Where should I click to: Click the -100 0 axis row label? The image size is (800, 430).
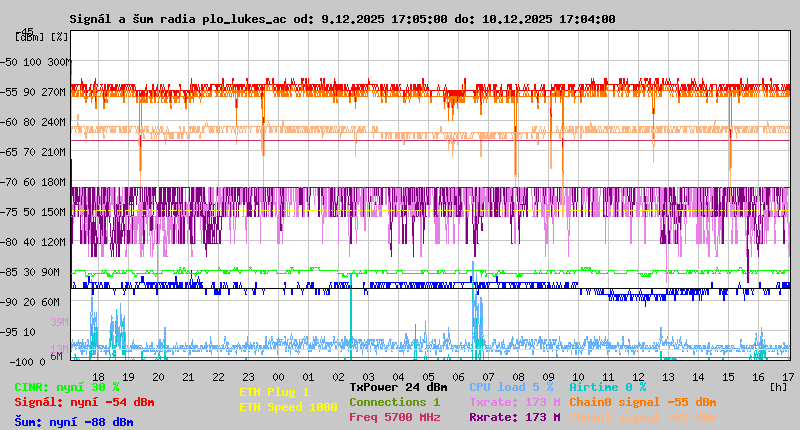point(27,362)
